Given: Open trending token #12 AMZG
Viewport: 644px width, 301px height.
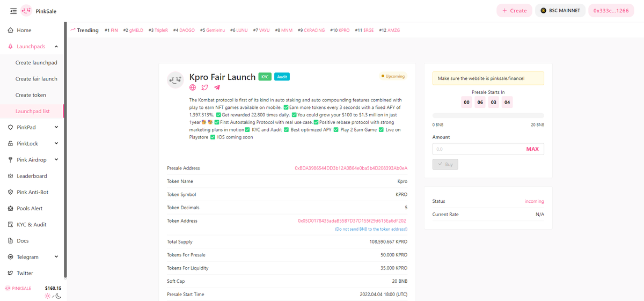Looking at the screenshot, I should click(x=390, y=30).
